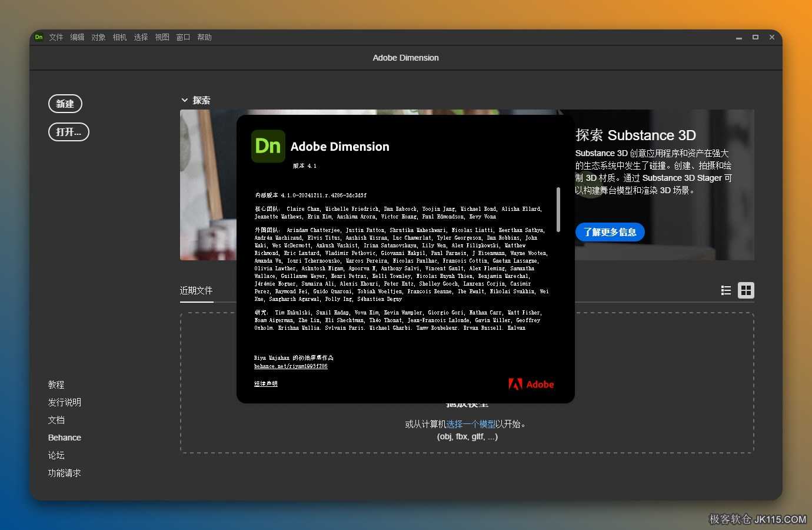Open the 论坛 link
812x530 pixels.
[x=56, y=455]
